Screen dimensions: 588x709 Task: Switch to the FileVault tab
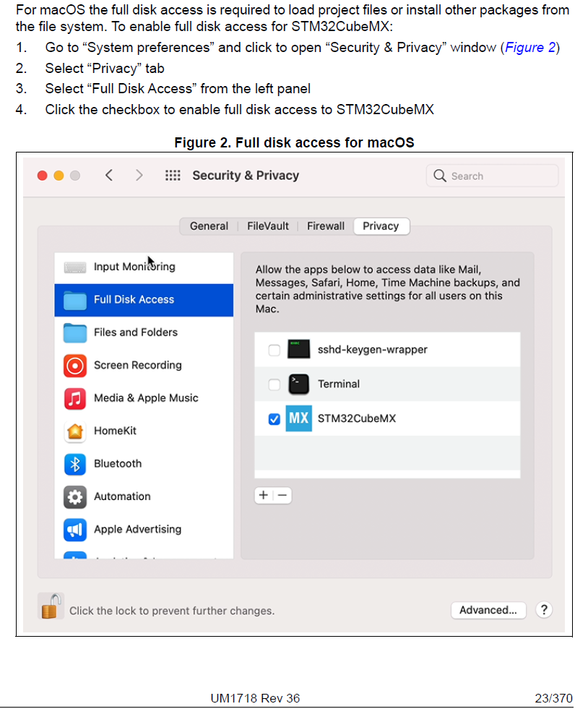[267, 226]
